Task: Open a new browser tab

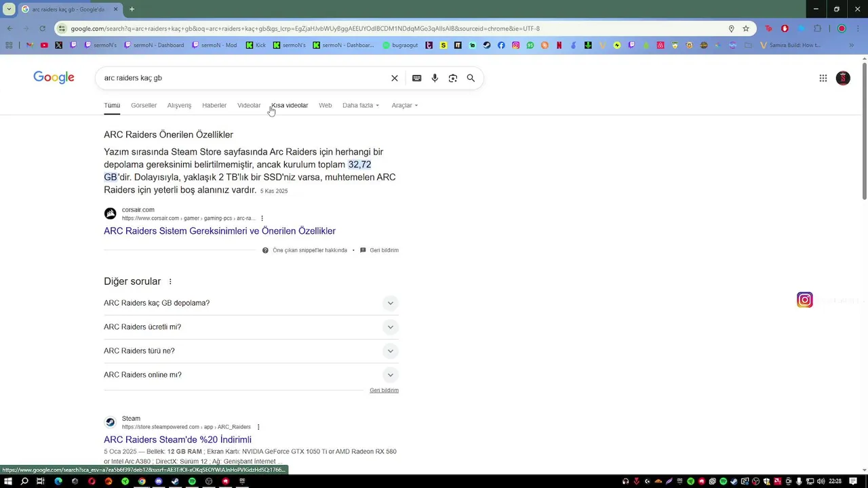Action: pos(132,9)
